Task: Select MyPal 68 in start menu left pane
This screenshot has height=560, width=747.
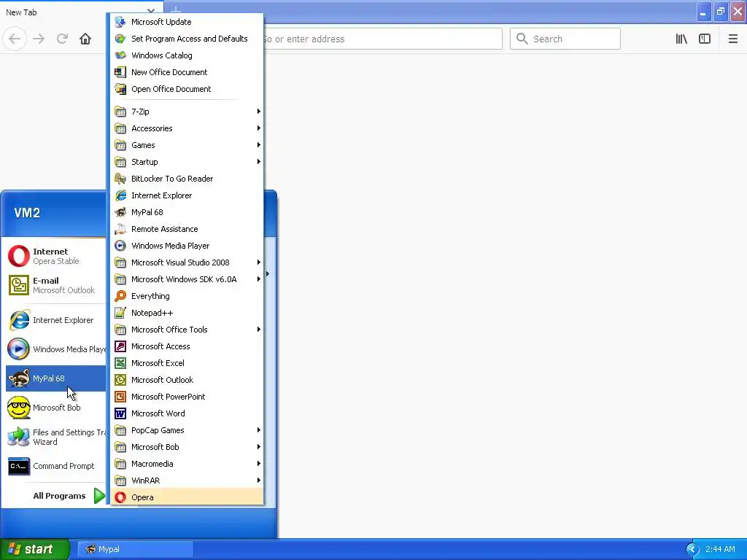Action: [x=55, y=378]
